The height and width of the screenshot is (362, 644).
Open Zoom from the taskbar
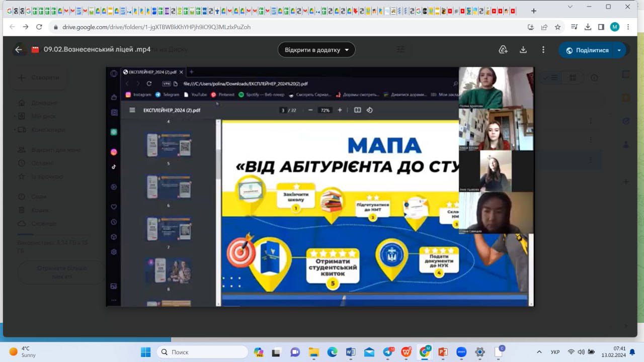[461, 352]
